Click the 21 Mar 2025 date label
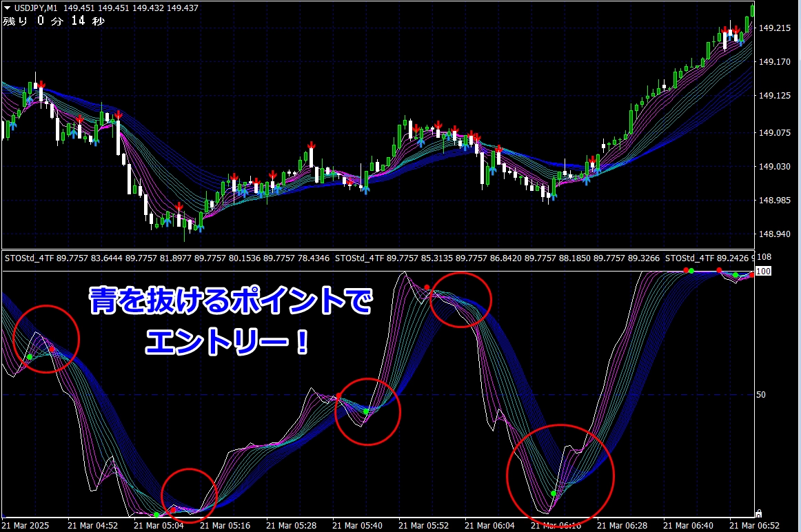The height and width of the screenshot is (532, 801). click(25, 525)
